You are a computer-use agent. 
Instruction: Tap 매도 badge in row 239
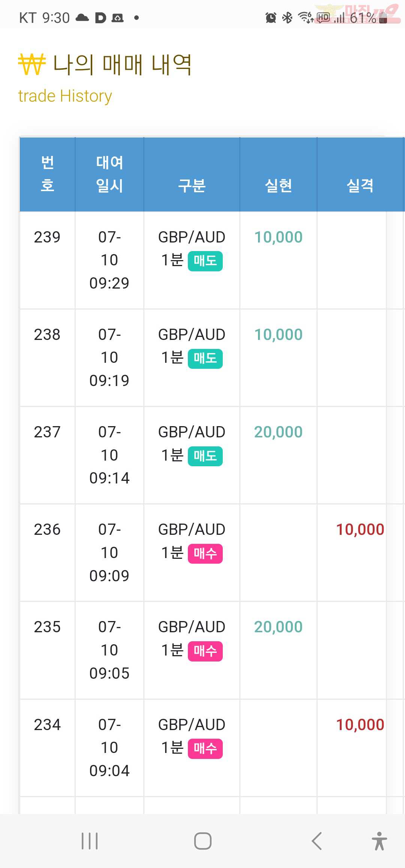pos(205,261)
